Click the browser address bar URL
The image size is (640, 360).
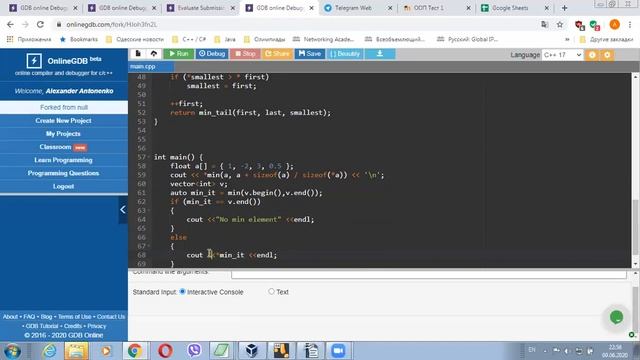coord(111,24)
